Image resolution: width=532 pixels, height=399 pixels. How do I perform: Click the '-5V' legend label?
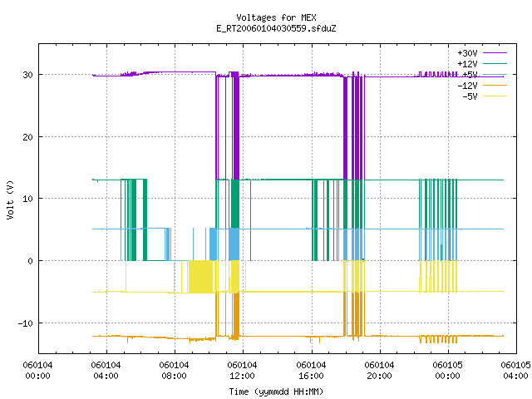pos(470,96)
